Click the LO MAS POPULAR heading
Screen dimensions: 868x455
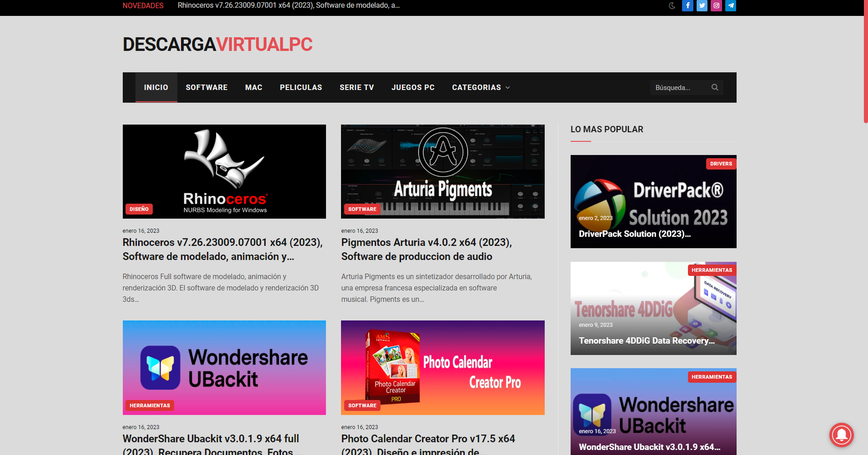[x=607, y=129]
